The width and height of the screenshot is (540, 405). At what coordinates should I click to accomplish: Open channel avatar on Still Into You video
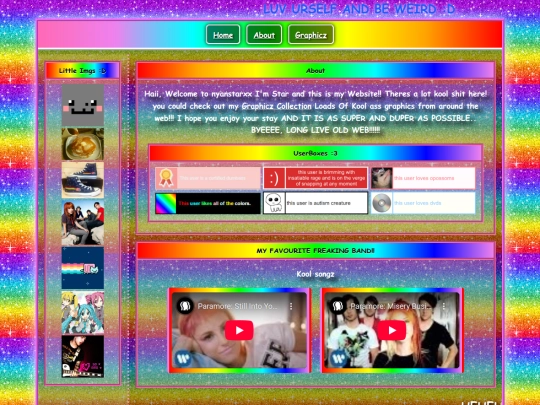click(185, 306)
